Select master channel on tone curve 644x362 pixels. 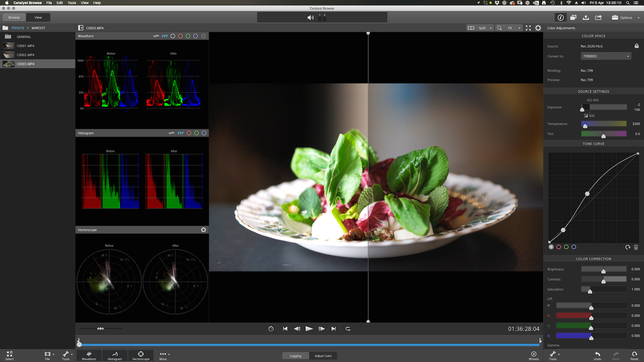coord(551,247)
